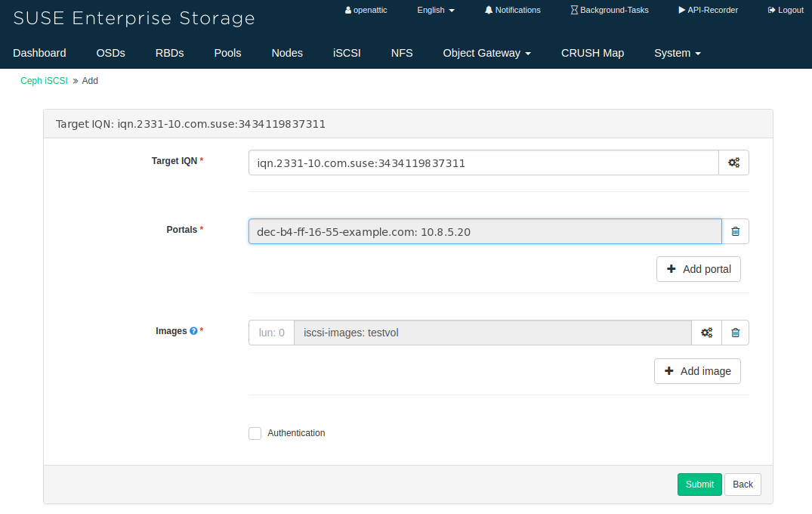Remove testvol image with trash icon

[x=735, y=333]
